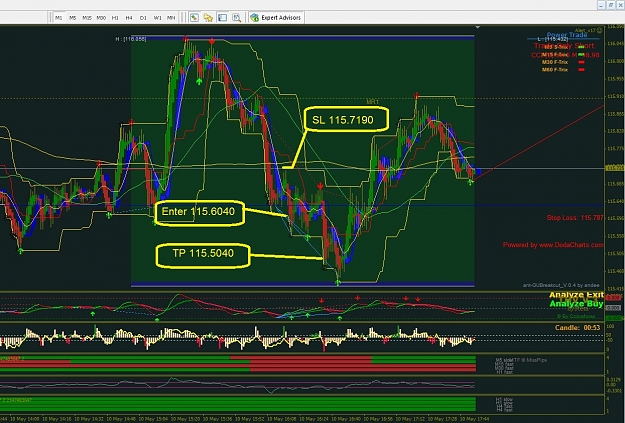Click the M30 F-Trix indicator label

(x=554, y=62)
